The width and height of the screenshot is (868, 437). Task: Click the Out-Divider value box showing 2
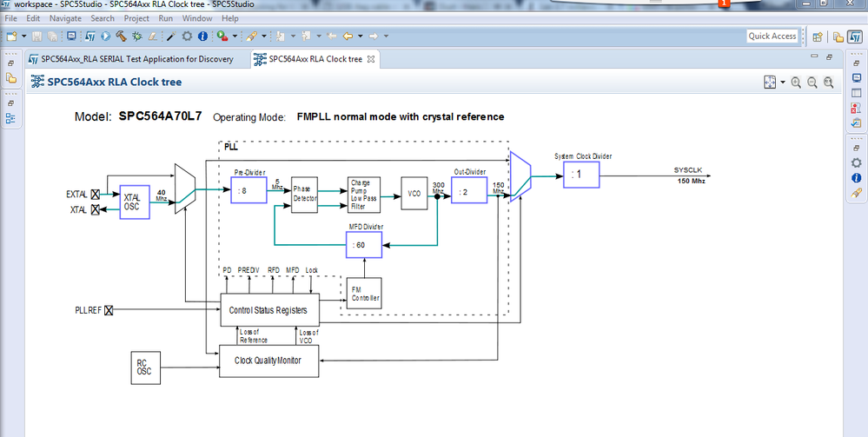[469, 190]
